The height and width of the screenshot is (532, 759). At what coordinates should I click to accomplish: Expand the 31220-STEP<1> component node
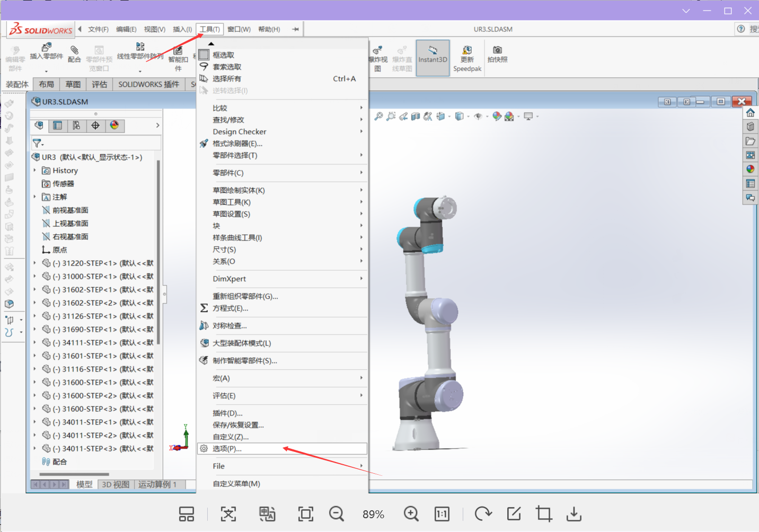coord(35,263)
